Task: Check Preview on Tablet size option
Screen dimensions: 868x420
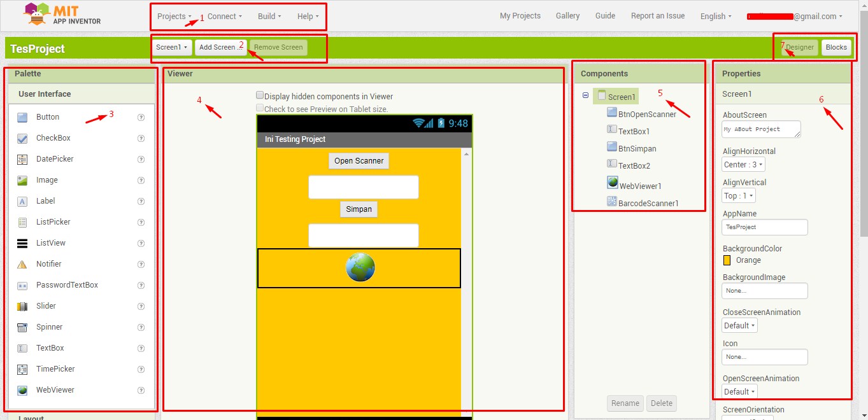Action: [259, 108]
